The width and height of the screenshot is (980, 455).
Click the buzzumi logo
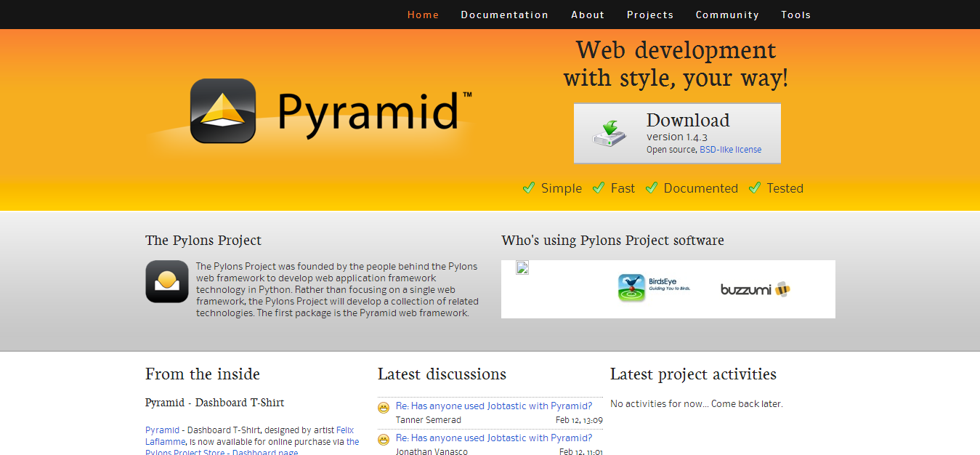tap(755, 289)
